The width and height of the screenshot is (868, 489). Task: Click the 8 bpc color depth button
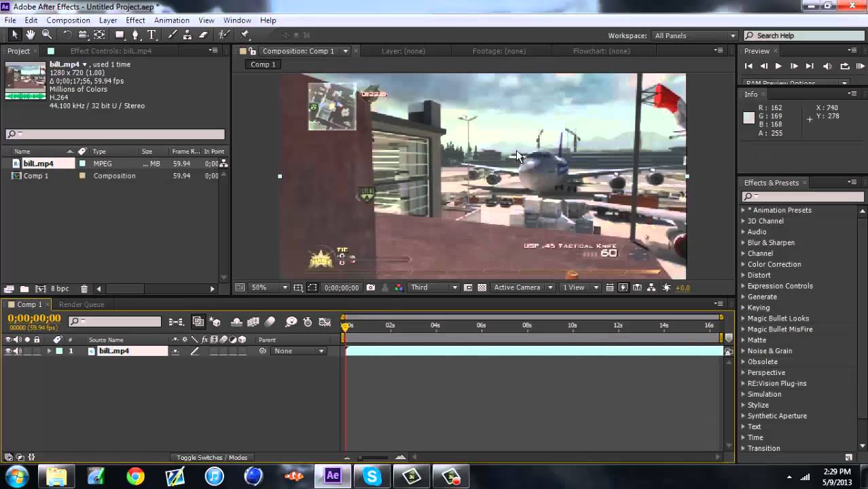(x=60, y=289)
